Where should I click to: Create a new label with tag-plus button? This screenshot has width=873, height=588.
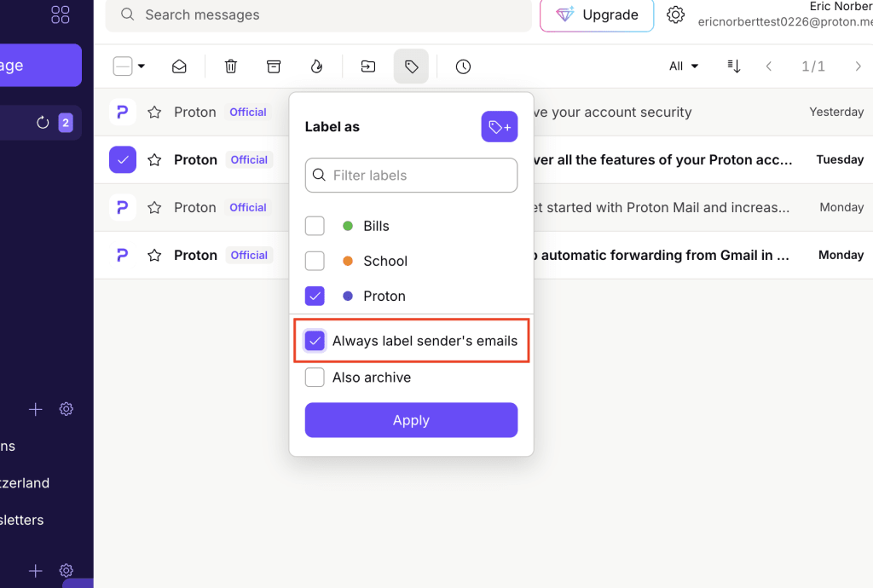[500, 127]
